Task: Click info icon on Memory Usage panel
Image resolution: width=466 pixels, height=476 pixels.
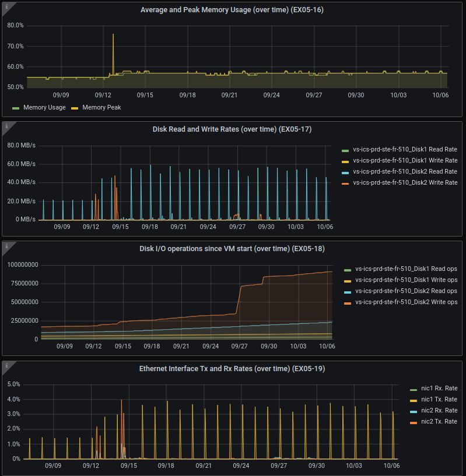Action: 6,6
